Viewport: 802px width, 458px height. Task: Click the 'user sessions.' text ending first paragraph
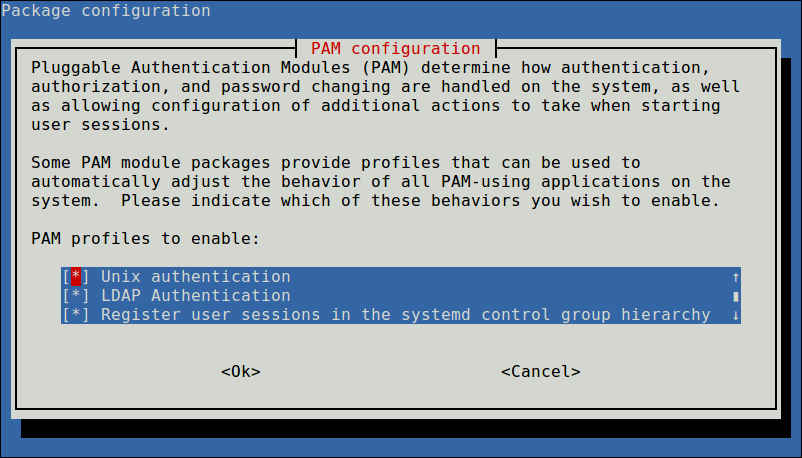pyautogui.click(x=100, y=125)
